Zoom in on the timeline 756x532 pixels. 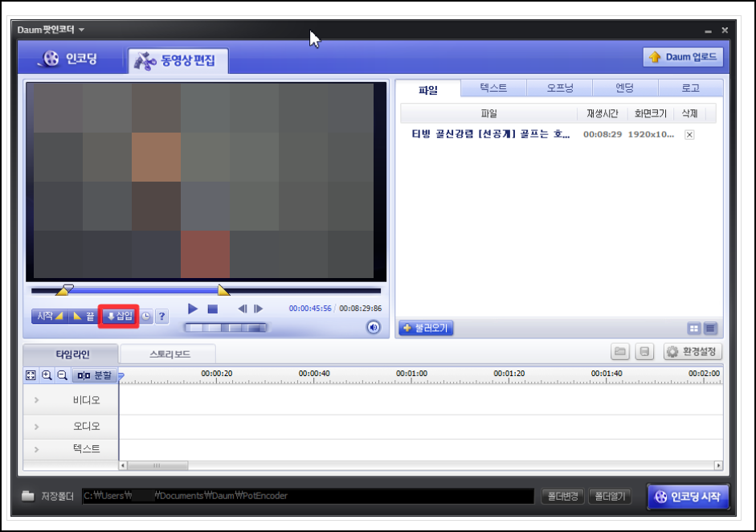[x=47, y=375]
